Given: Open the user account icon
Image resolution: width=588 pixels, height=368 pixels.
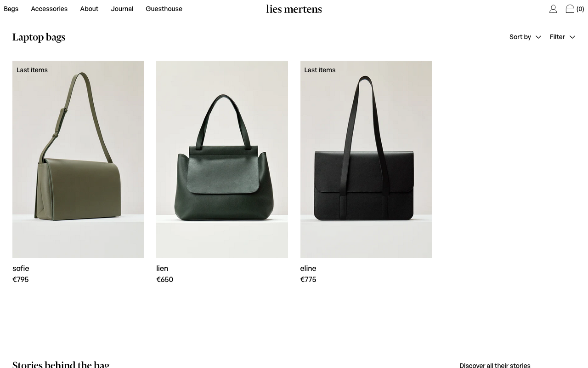Looking at the screenshot, I should coord(553,9).
